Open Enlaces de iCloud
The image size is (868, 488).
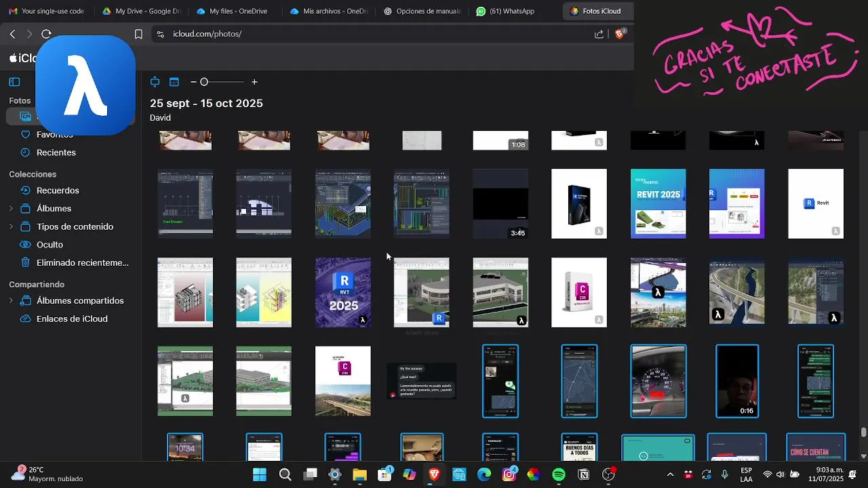click(72, 319)
